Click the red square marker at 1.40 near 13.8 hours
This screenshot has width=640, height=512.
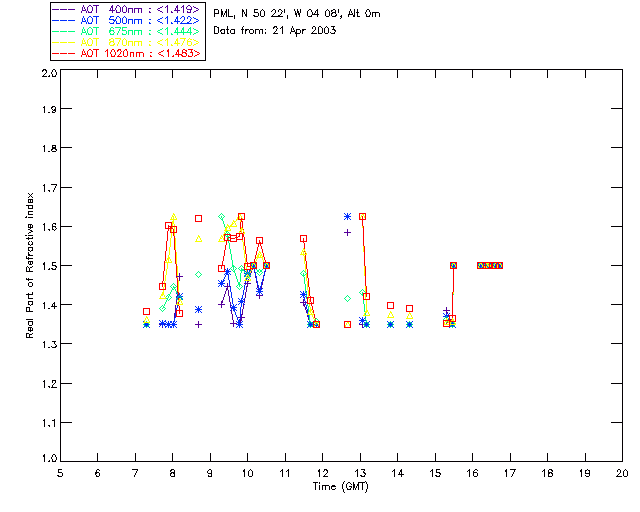point(391,305)
